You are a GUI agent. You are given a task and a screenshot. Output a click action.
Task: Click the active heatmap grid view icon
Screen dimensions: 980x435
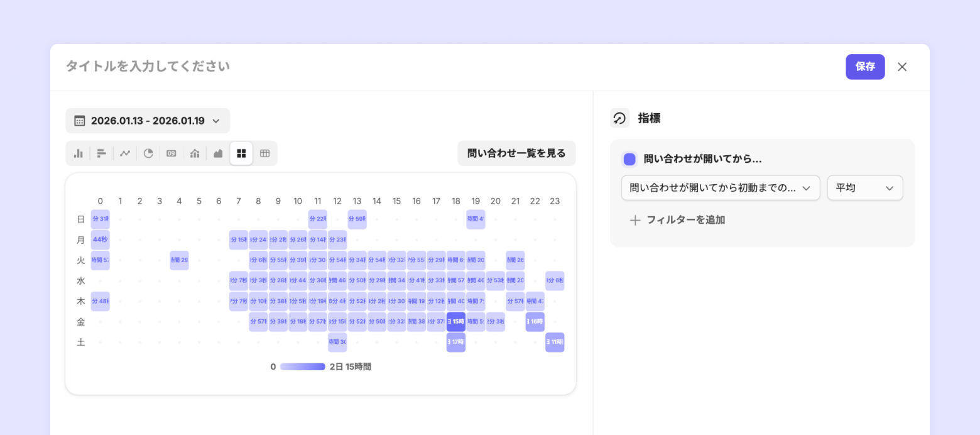pyautogui.click(x=241, y=153)
